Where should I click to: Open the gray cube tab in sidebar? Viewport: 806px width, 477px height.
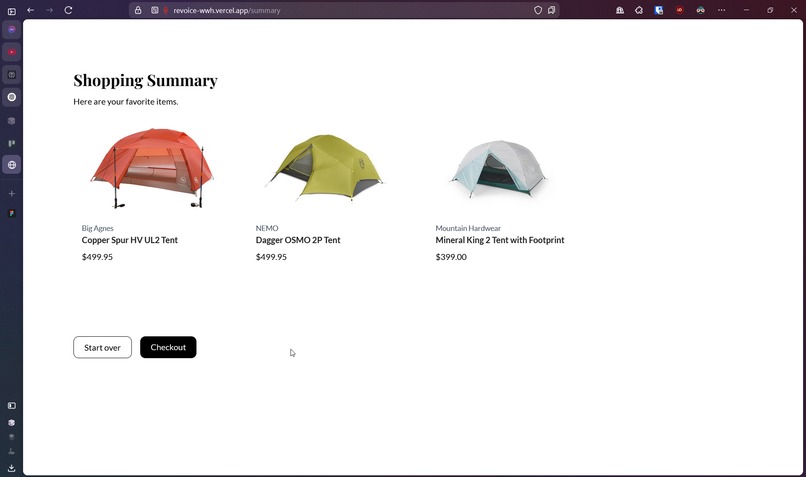tap(12, 121)
